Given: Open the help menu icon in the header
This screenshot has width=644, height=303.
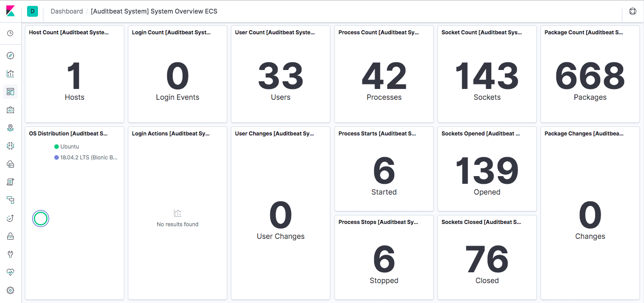Looking at the screenshot, I should [x=633, y=11].
